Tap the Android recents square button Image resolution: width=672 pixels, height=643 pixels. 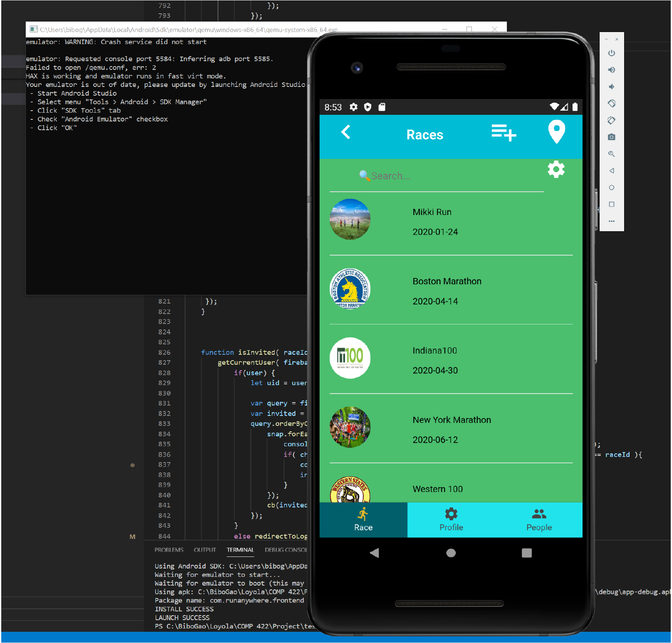tap(527, 553)
